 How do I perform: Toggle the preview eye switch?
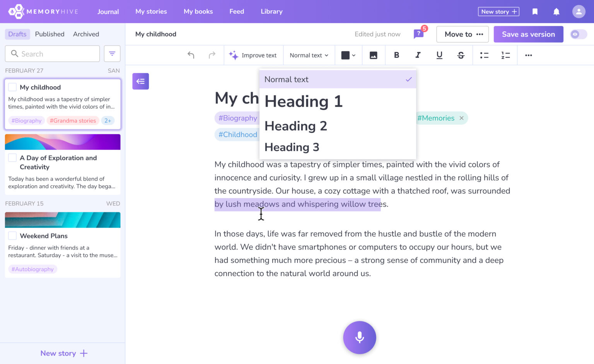click(578, 34)
